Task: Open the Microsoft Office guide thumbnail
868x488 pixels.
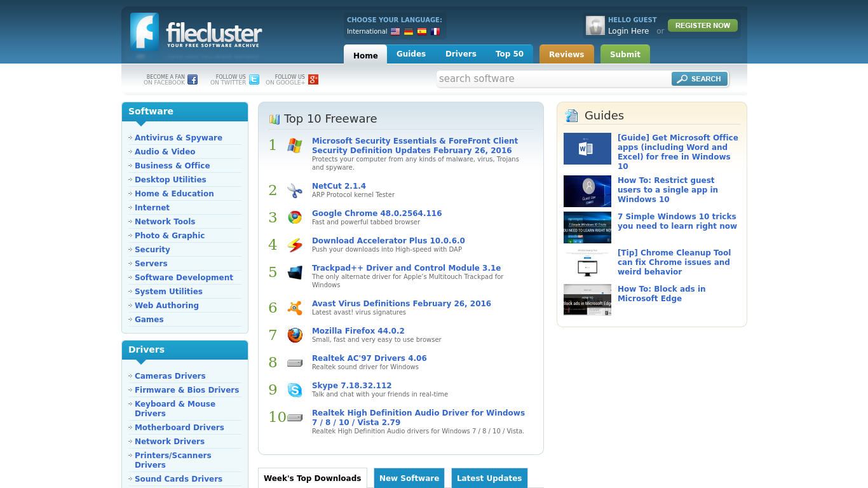Action: 587,149
